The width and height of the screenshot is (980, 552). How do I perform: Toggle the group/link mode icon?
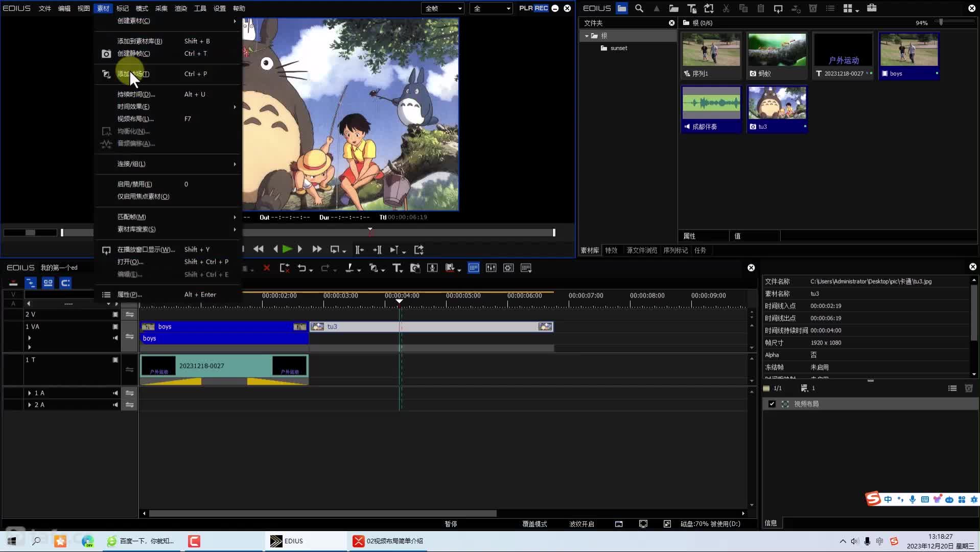coord(48,283)
